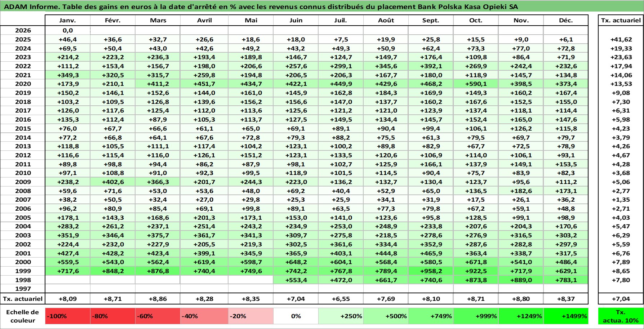The image size is (644, 329).
Task: Click the -40% pink color swatch
Action: [x=204, y=316]
